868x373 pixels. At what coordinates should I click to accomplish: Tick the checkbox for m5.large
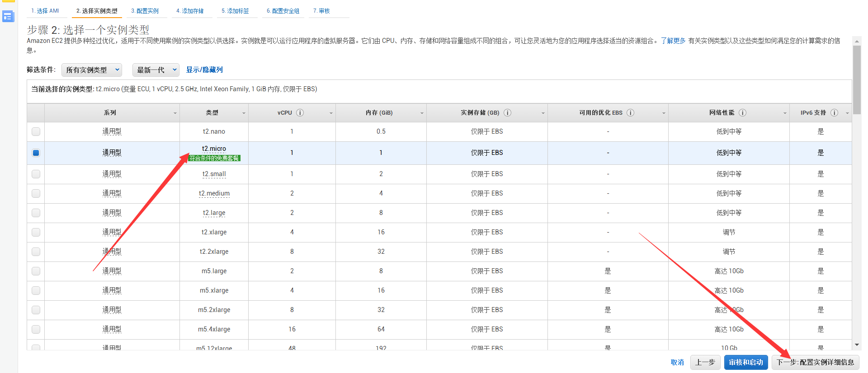pyautogui.click(x=36, y=271)
